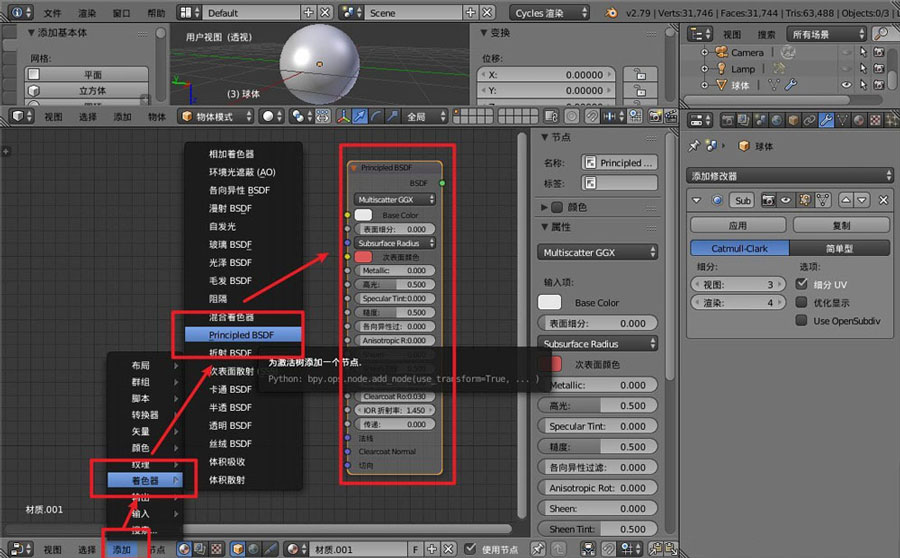Expand Camera tree item in outliner
900x558 pixels.
click(x=704, y=52)
